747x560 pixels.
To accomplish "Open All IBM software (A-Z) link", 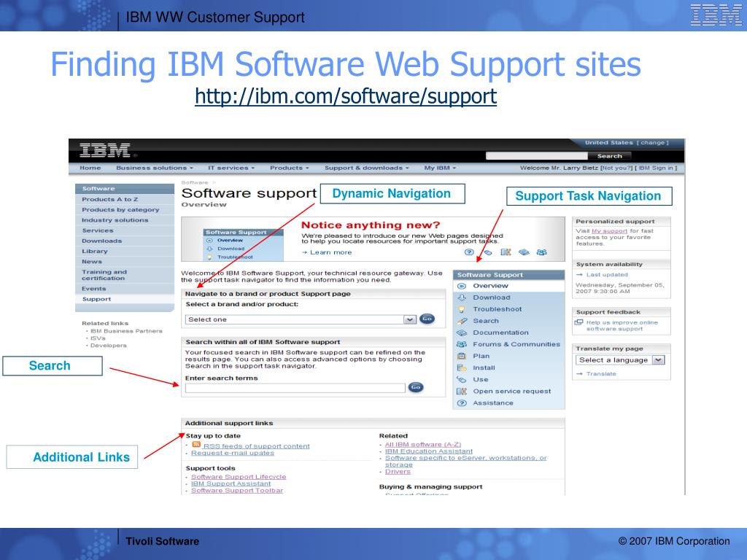I will [423, 444].
